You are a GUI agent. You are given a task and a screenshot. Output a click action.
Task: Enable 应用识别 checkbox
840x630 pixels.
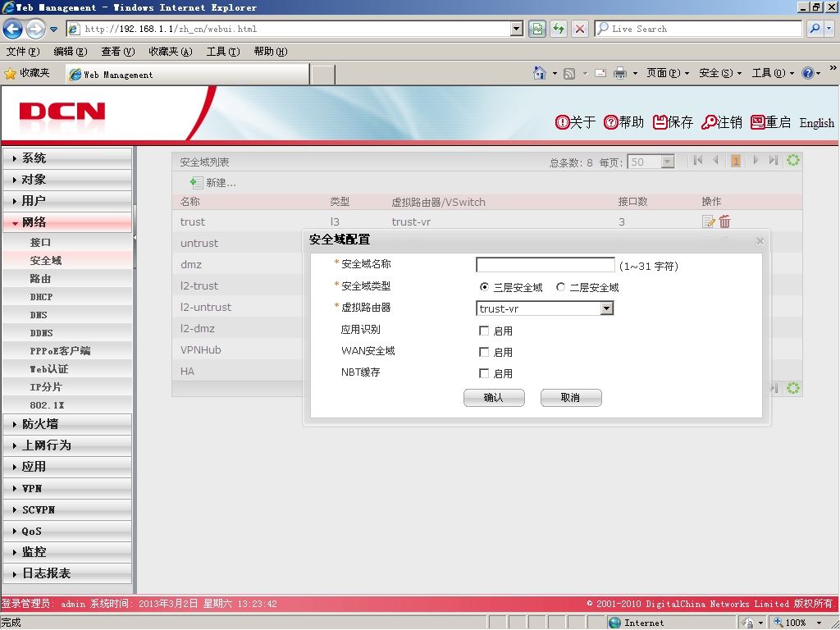point(484,331)
